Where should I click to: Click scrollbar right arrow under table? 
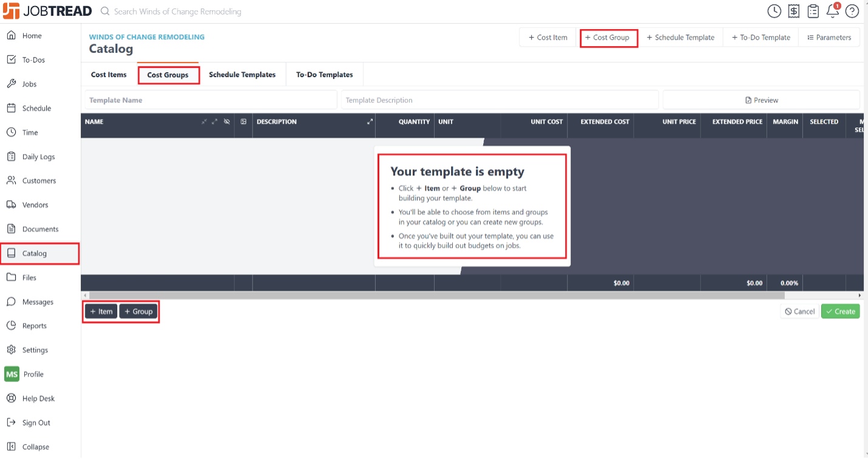(x=860, y=295)
